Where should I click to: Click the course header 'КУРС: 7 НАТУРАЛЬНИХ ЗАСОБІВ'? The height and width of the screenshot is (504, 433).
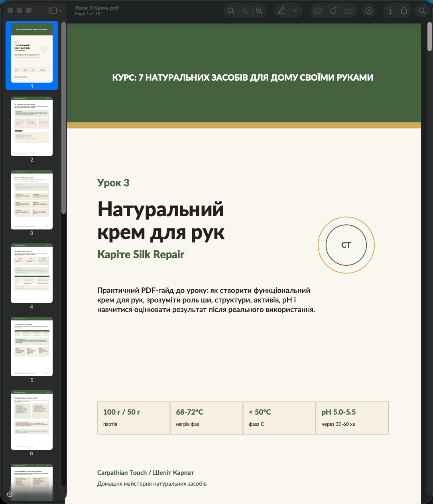pos(243,77)
